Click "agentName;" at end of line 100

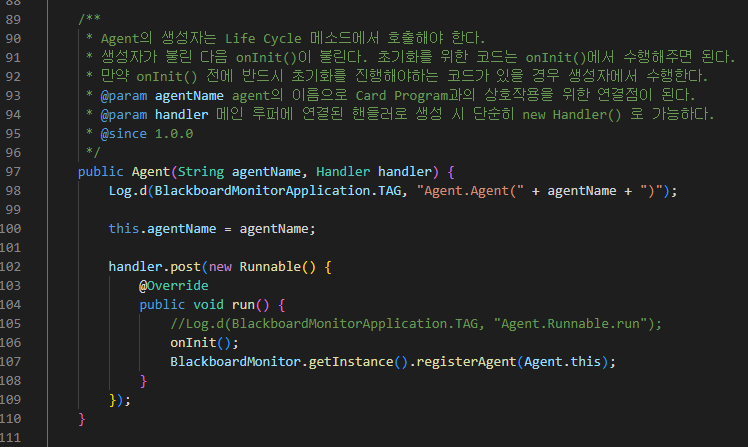(277, 229)
